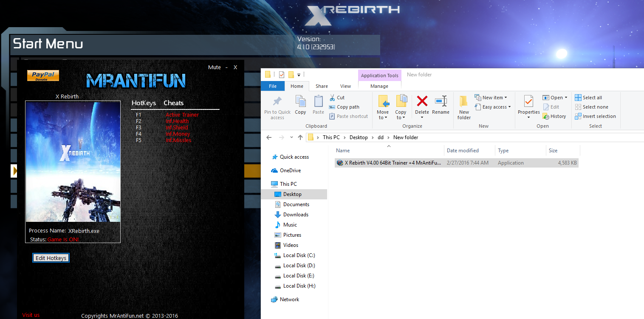Select Downloads in the navigation pane
This screenshot has width=644, height=319.
point(296,215)
